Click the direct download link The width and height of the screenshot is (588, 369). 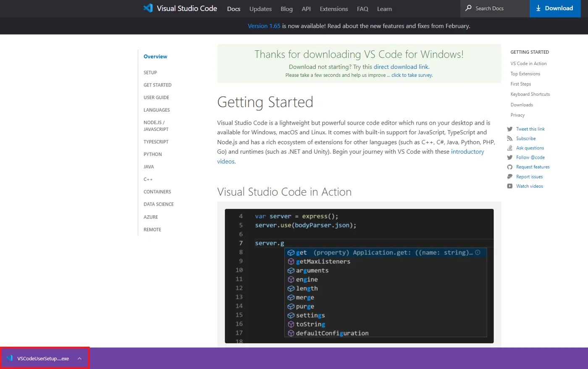pyautogui.click(x=401, y=67)
